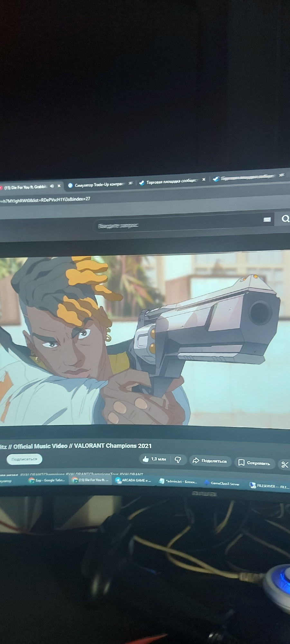The image size is (290, 644).
Task: Like the video with thumbs up
Action: [x=146, y=459]
